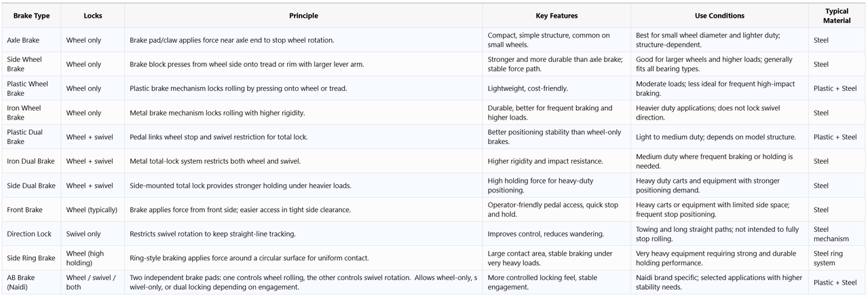
Task: Click the Use Conditions column header
Action: [x=719, y=16]
